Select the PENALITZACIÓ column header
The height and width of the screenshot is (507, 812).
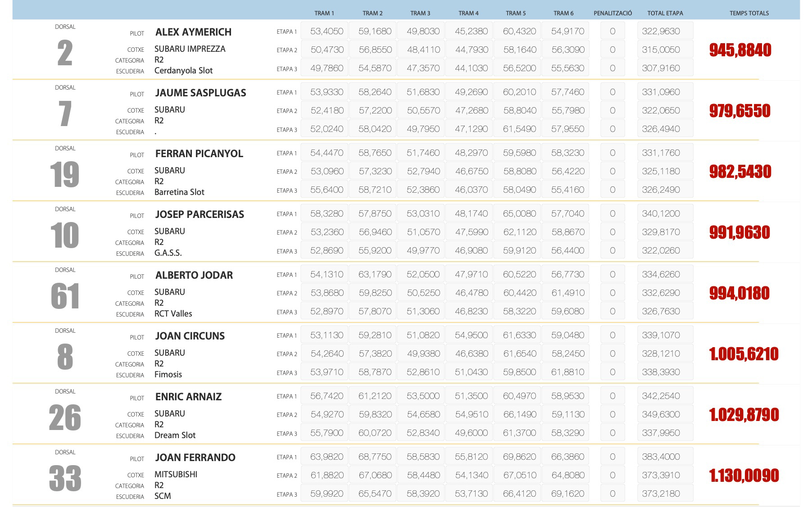tap(612, 13)
